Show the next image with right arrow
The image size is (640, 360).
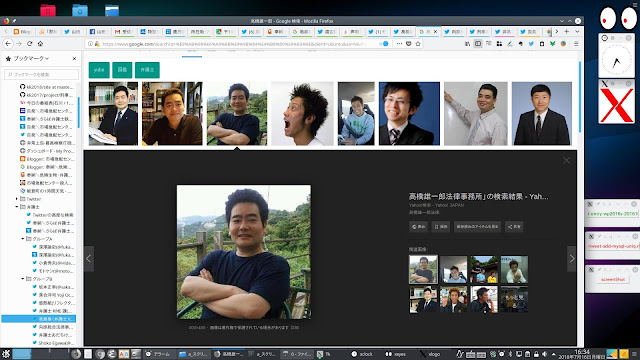(572, 259)
